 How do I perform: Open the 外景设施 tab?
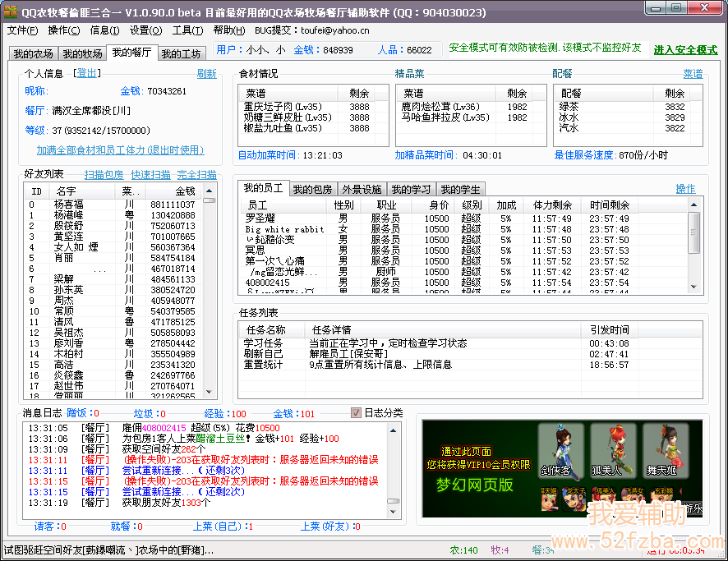pos(362,190)
